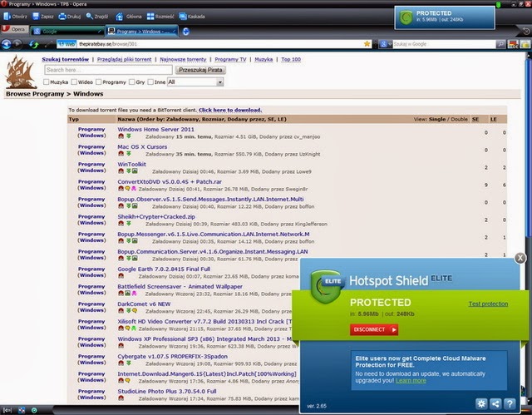Click the browser forward arrow
532x415 pixels.
tap(17, 44)
